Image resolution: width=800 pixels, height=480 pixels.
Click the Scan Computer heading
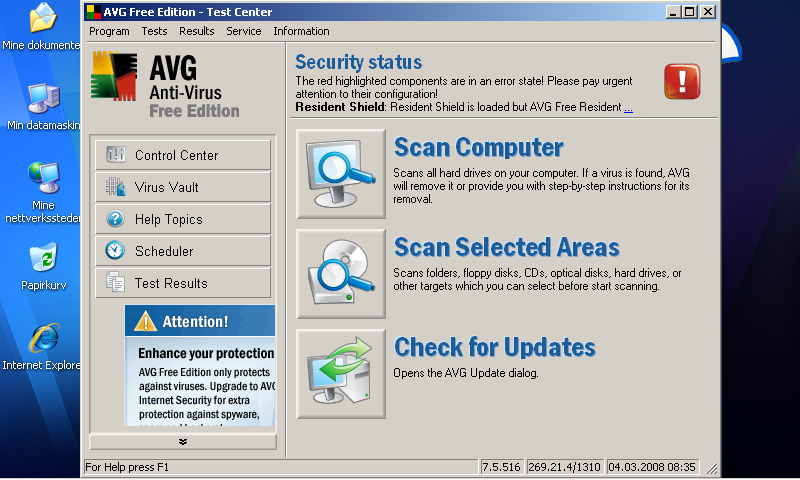click(479, 148)
